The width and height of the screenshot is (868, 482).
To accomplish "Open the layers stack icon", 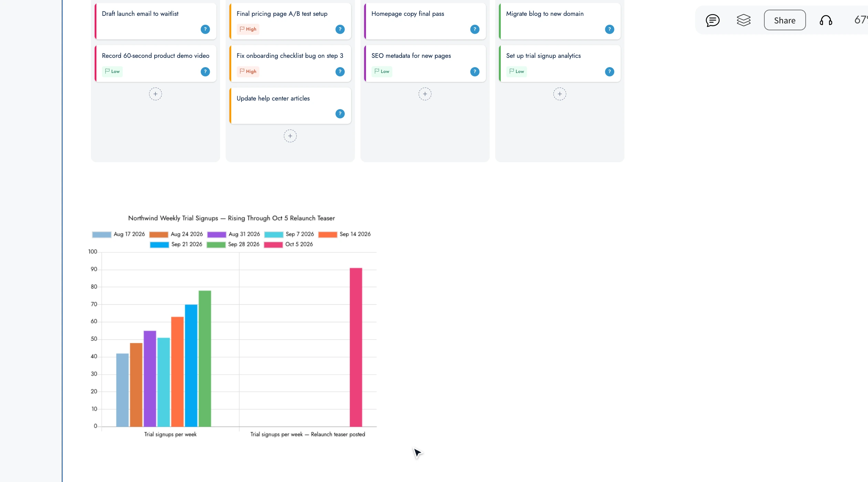I will (744, 20).
